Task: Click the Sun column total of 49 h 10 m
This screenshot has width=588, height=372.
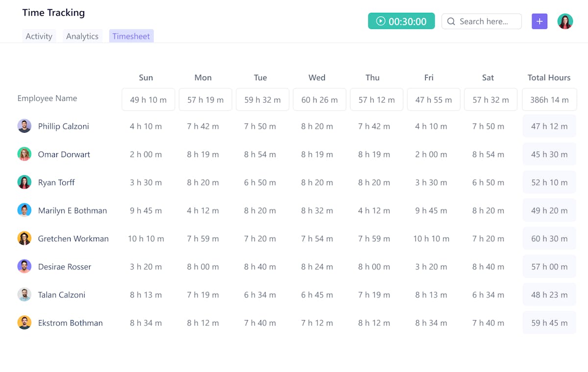Action: coord(148,99)
